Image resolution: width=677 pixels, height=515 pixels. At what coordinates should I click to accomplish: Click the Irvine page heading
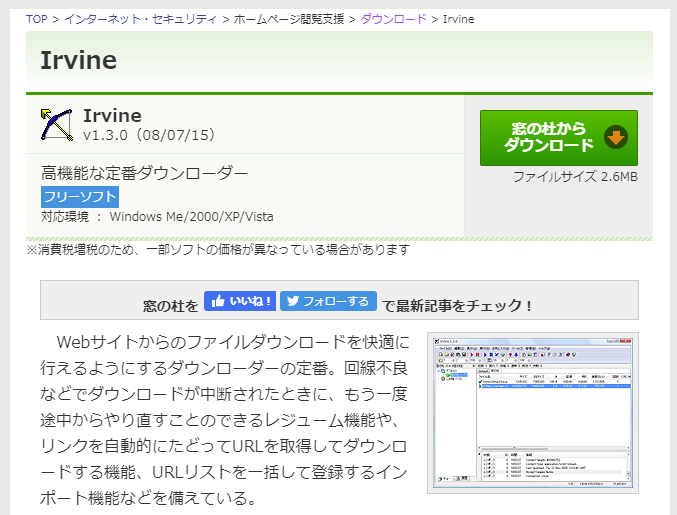coord(79,60)
